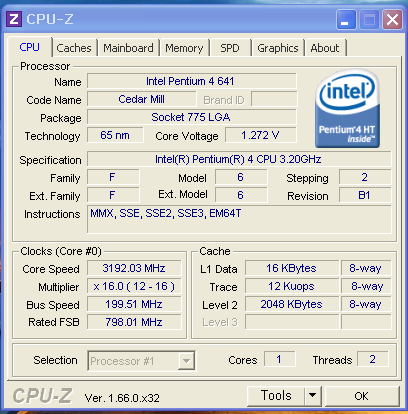Open the Mainboard tab
This screenshot has width=408, height=414.
point(128,48)
